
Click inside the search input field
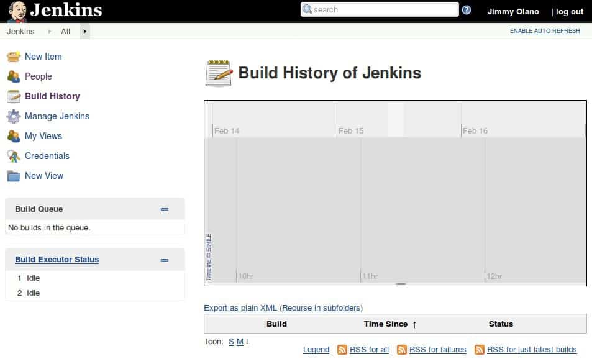pos(380,10)
